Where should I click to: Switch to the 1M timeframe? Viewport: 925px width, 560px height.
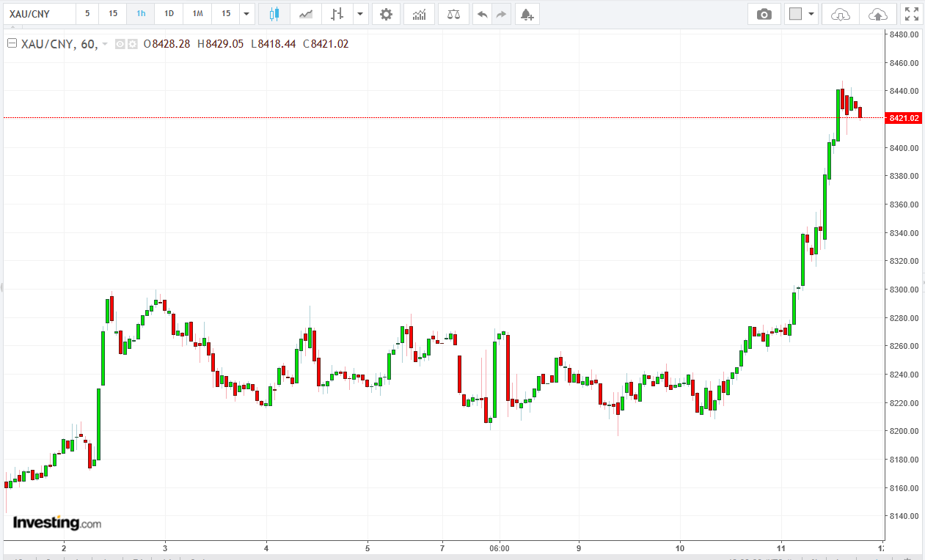pos(197,14)
